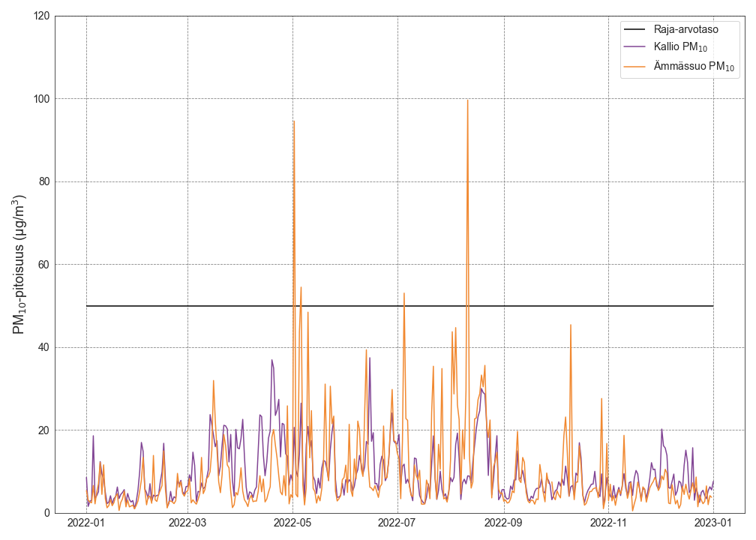Click the 60 y-axis tick label
This screenshot has height=540, width=756.
tap(45, 265)
